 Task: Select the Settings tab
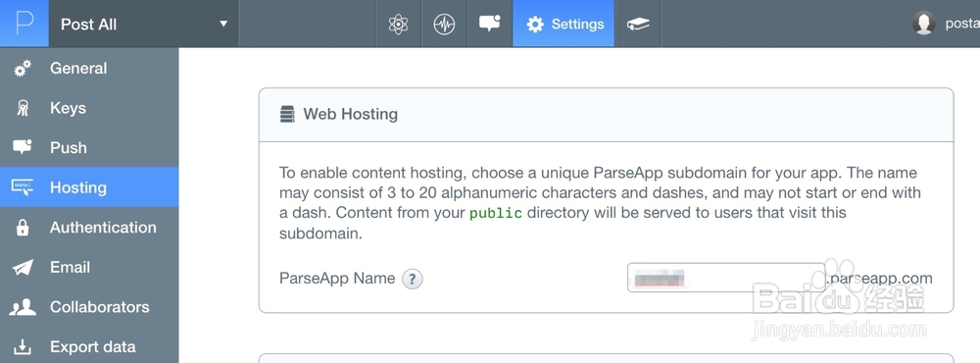click(x=563, y=24)
